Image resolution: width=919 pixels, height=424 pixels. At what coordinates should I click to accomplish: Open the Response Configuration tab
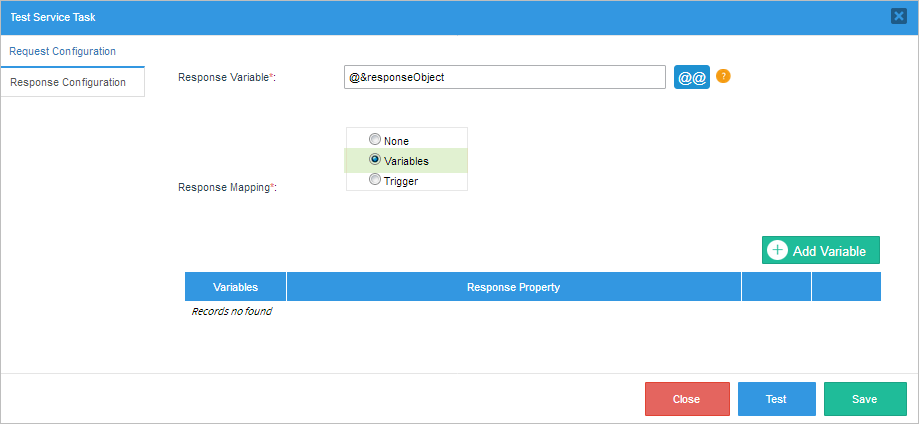68,82
